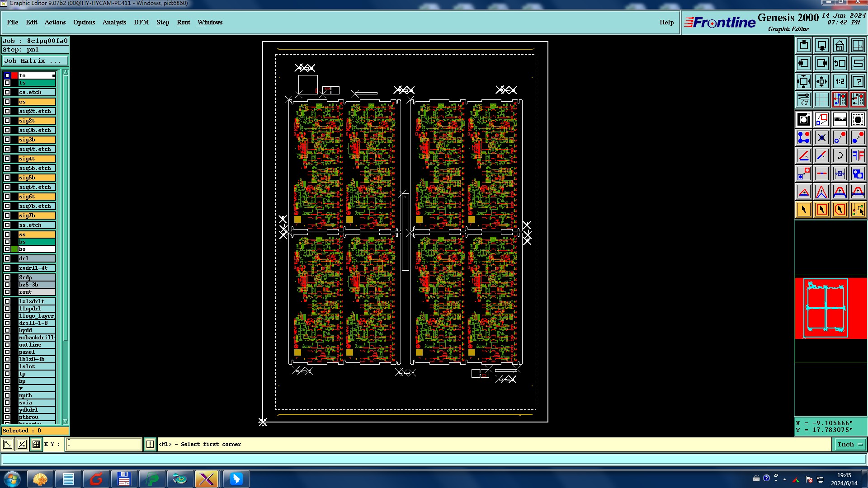The image size is (868, 488).
Task: Open the Inch units dropdown
Action: pyautogui.click(x=849, y=445)
